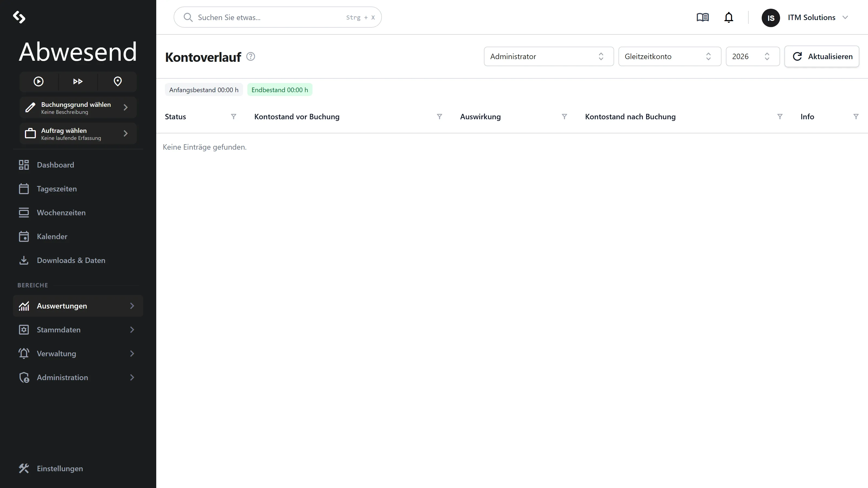The height and width of the screenshot is (488, 868).
Task: Click the Auswirkung column header label
Action: (480, 117)
